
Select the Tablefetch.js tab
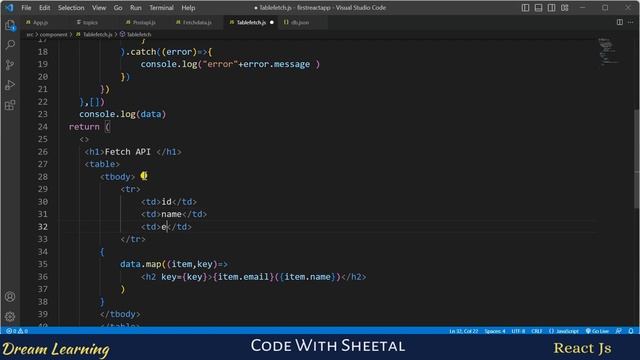251,22
